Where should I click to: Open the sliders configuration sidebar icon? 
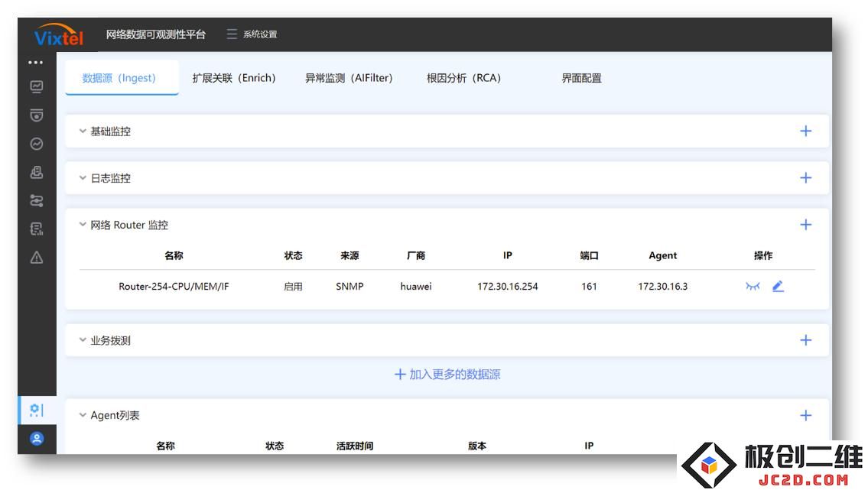(37, 201)
